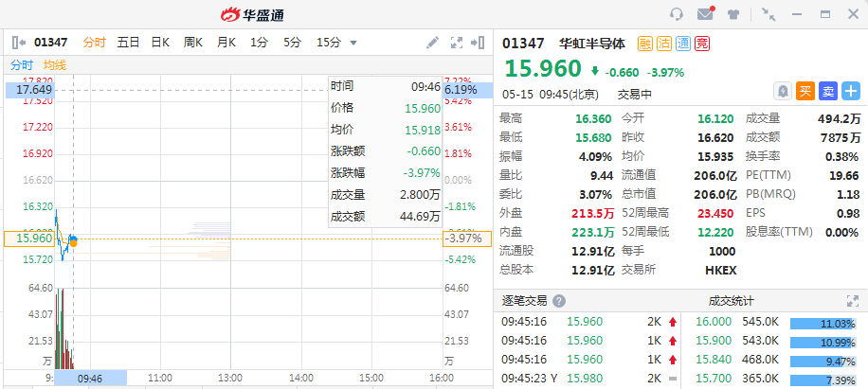Viewport: 868px width, 389px height.
Task: Click the tooltip 成交额 value 44.69万
Action: pos(420,216)
